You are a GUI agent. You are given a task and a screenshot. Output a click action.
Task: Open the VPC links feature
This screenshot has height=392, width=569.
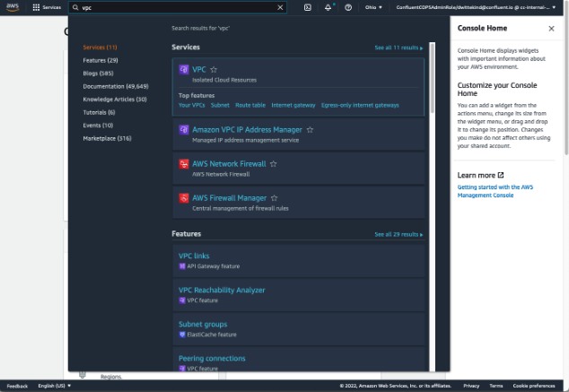point(194,256)
